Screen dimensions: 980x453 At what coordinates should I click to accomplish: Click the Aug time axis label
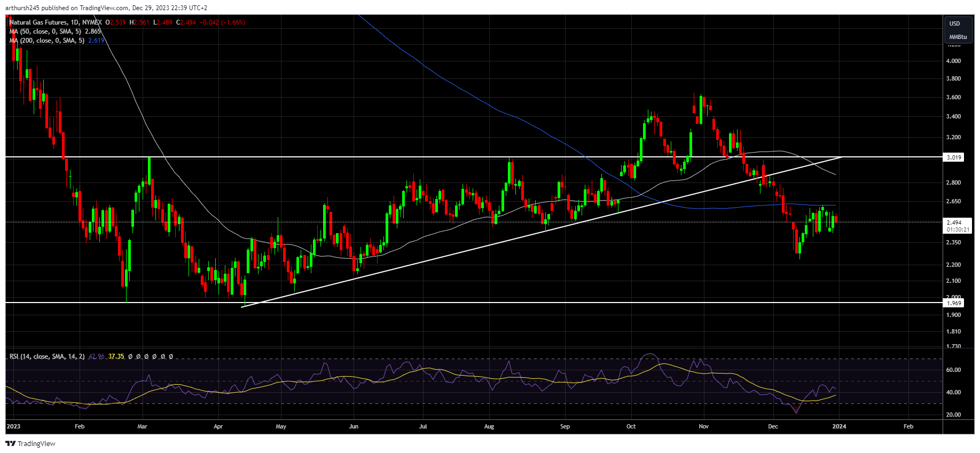tap(489, 426)
